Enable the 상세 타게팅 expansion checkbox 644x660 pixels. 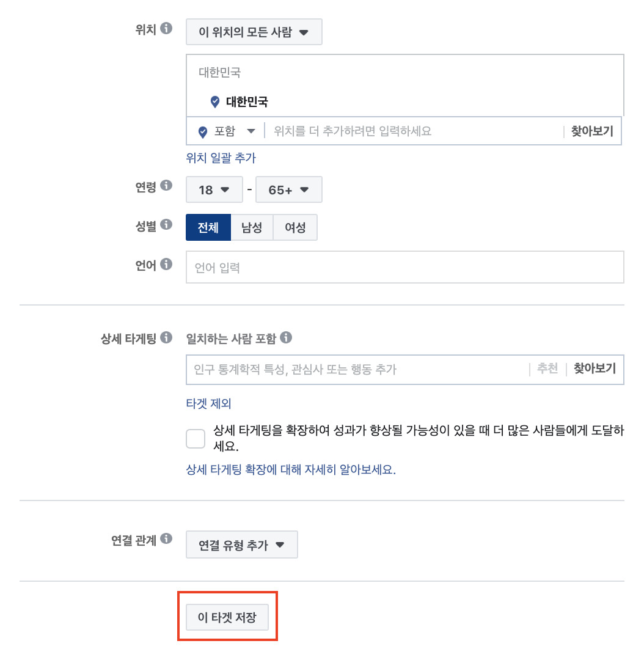(196, 439)
